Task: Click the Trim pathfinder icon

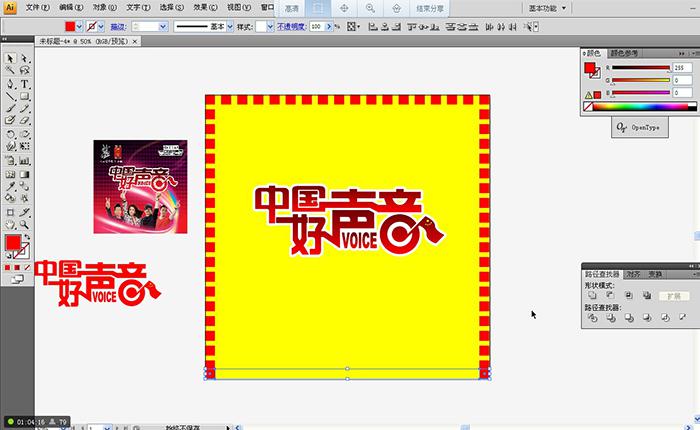Action: [x=611, y=318]
